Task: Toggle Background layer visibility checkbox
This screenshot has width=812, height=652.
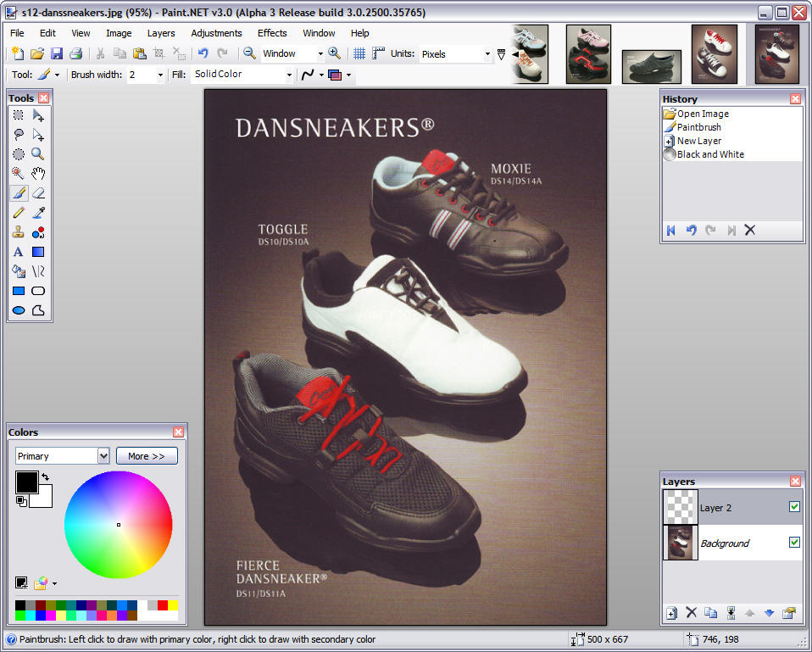Action: point(794,543)
